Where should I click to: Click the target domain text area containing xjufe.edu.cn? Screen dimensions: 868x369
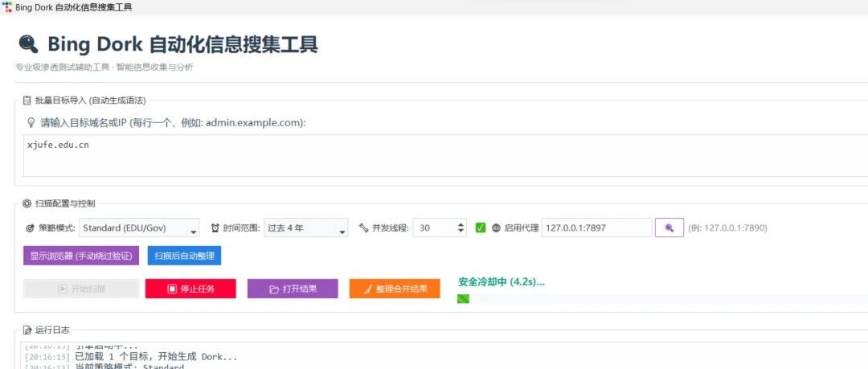[x=445, y=155]
